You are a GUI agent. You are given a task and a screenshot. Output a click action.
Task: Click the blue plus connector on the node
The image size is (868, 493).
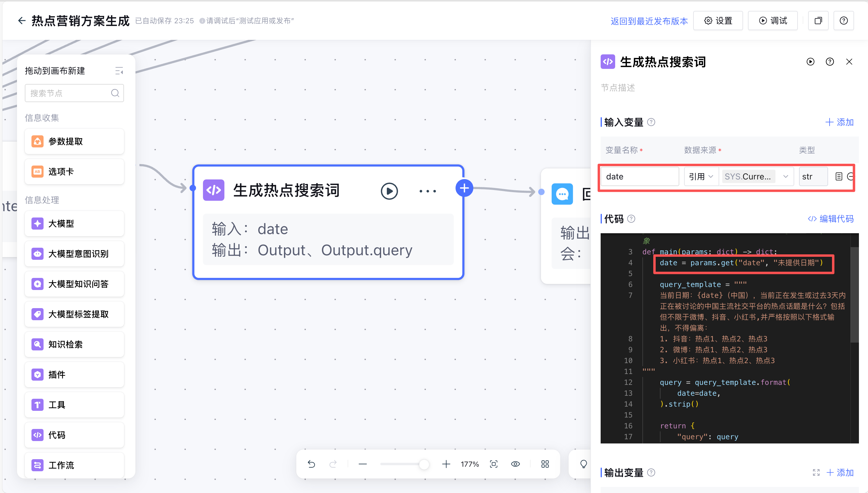point(464,188)
